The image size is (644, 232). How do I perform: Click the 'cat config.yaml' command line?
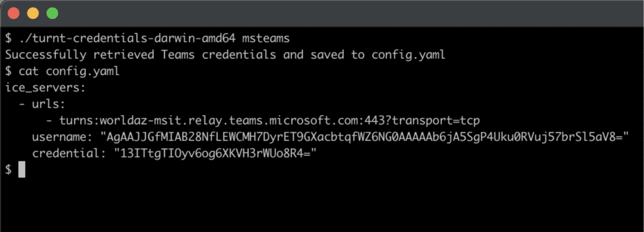69,72
